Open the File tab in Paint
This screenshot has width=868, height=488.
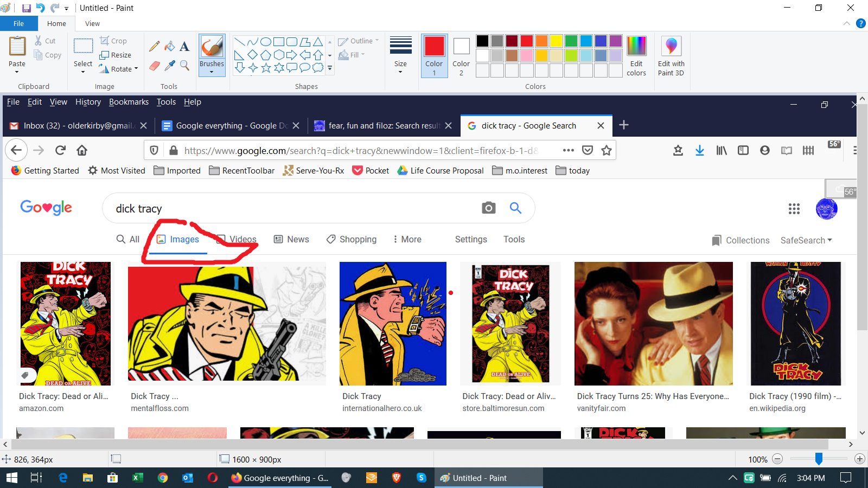(19, 23)
